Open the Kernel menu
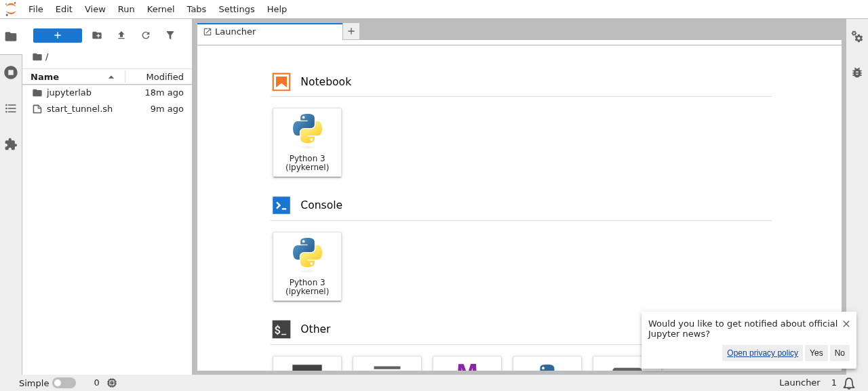Screen dimensions: 868x391 coord(161,9)
